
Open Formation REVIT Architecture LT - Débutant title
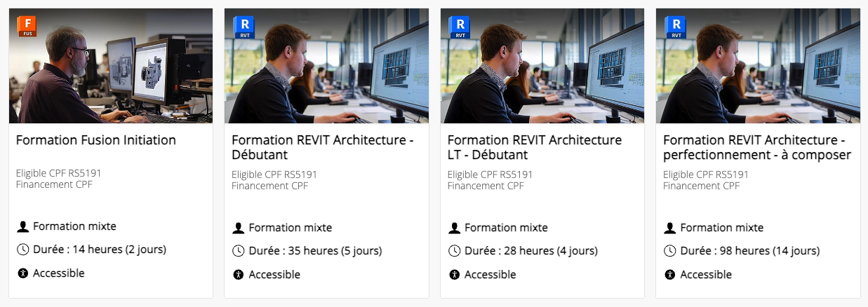coord(534,147)
